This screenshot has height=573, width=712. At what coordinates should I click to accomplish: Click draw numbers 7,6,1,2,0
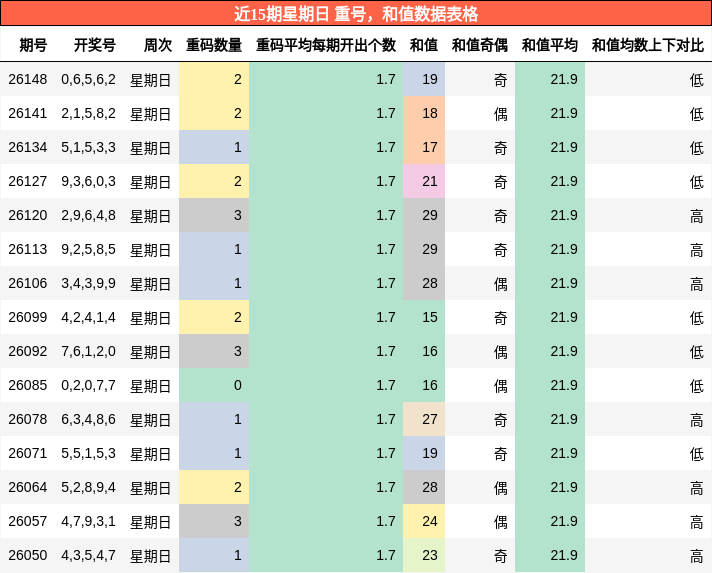pos(89,351)
